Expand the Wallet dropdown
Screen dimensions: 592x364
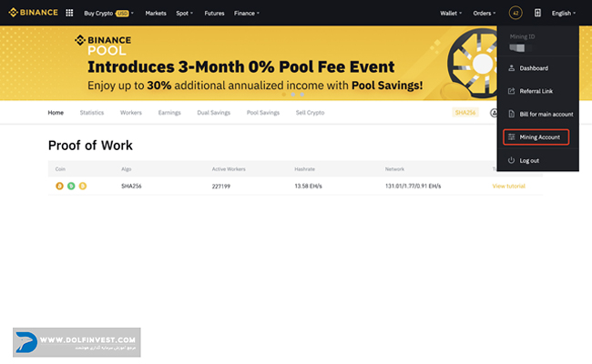point(452,14)
